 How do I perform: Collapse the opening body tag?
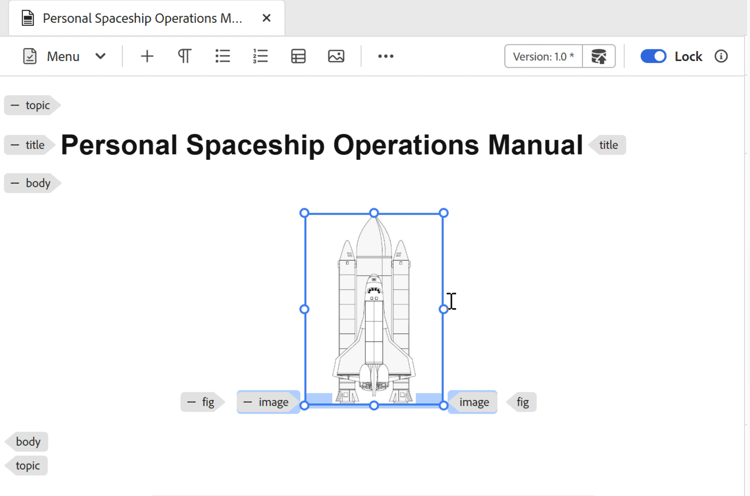pos(15,183)
